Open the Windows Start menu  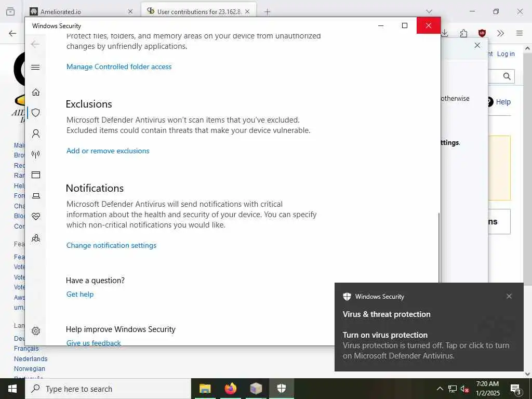[x=12, y=389]
